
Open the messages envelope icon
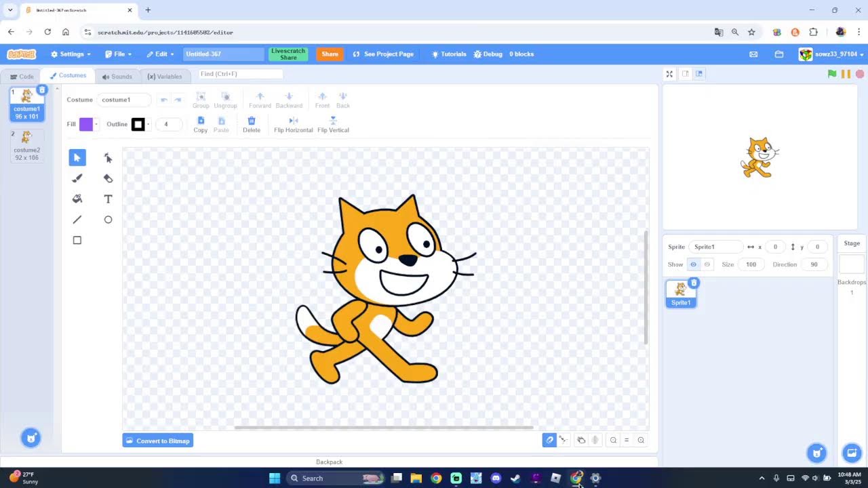click(x=753, y=54)
